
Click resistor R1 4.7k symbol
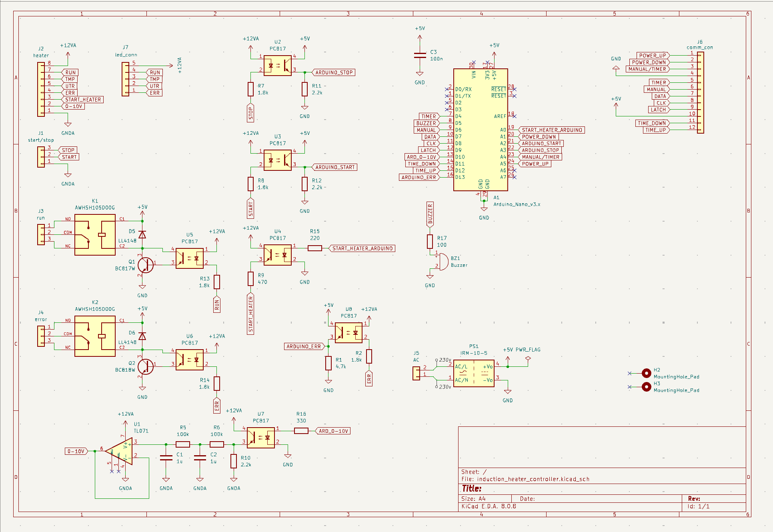[328, 363]
